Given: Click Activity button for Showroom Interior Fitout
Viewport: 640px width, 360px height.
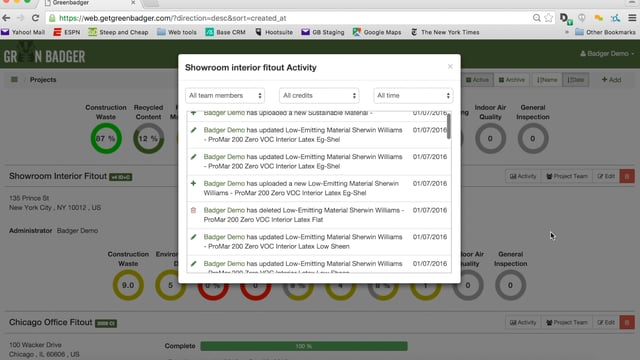Looking at the screenshot, I should pos(523,176).
